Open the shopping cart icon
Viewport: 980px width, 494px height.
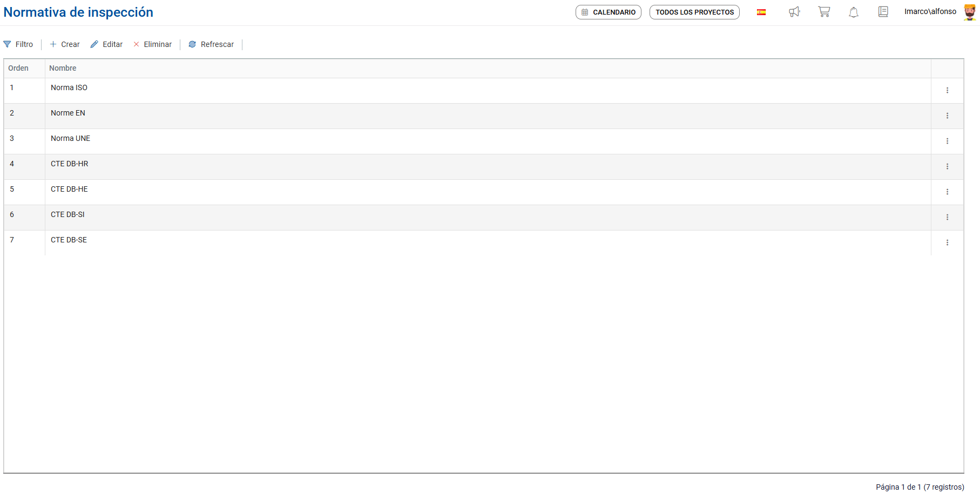[x=824, y=12]
